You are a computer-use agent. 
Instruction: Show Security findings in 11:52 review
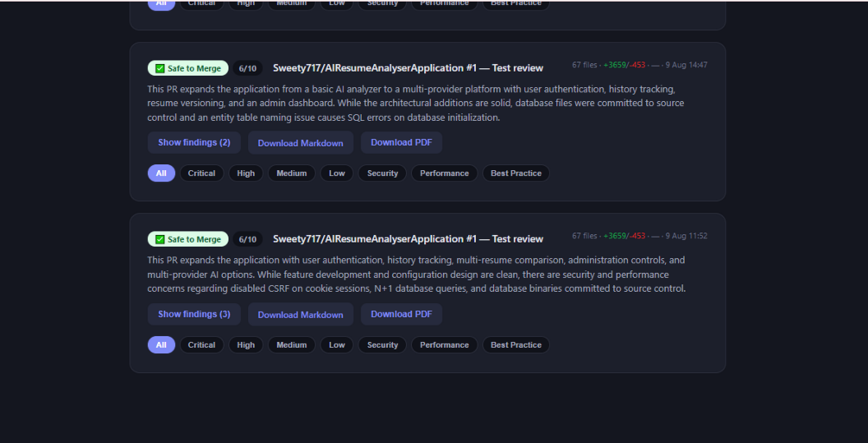pyautogui.click(x=383, y=345)
